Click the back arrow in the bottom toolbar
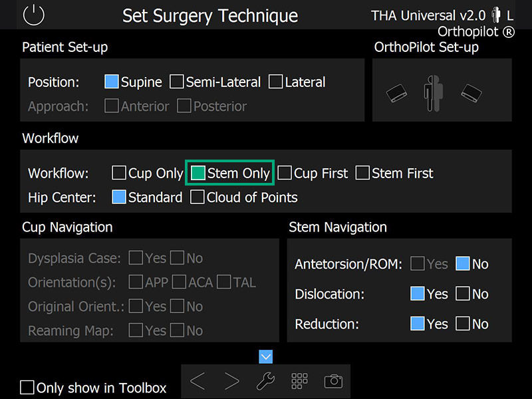The height and width of the screenshot is (399, 532). pos(198,380)
